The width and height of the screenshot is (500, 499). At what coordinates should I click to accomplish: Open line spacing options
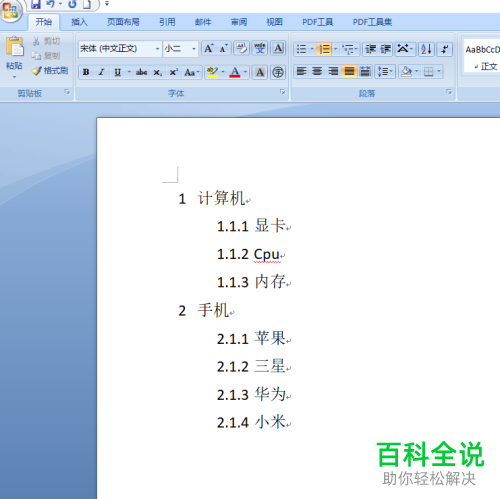(385, 71)
